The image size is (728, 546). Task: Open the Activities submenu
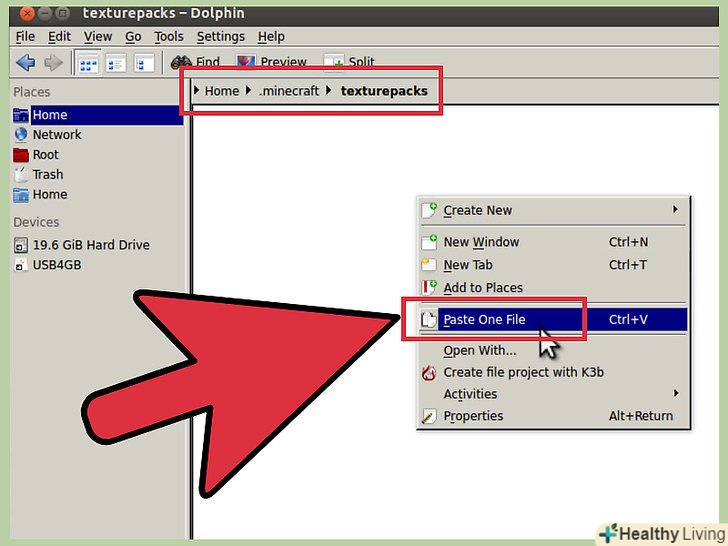(x=553, y=394)
